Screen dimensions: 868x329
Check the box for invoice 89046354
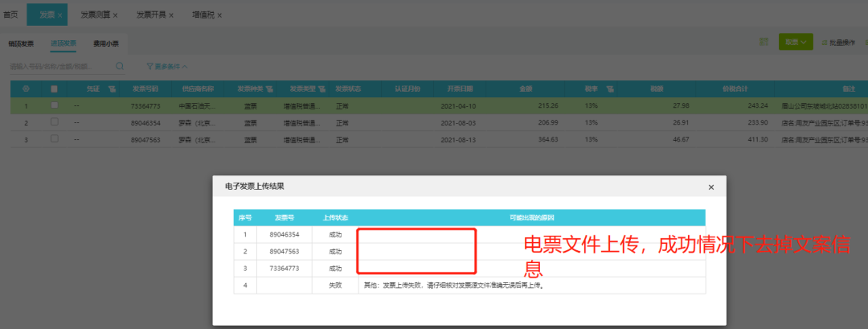coord(55,122)
